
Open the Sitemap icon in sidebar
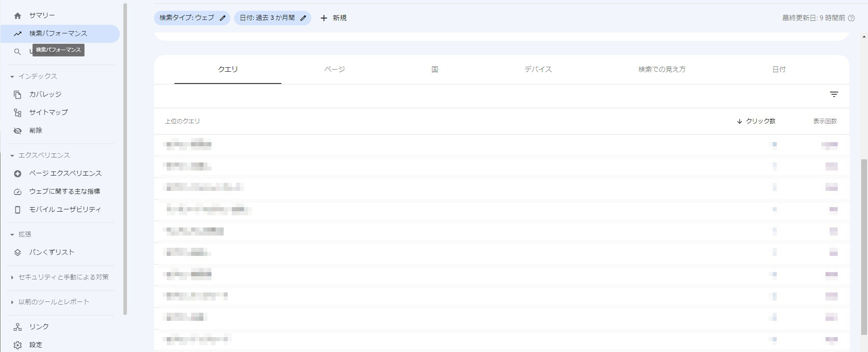click(x=18, y=113)
